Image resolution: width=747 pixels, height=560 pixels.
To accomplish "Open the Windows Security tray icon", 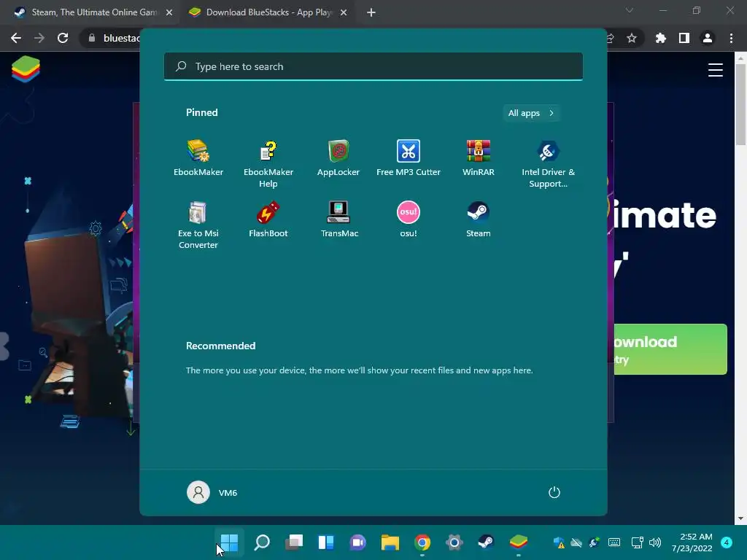I will pyautogui.click(x=559, y=542).
